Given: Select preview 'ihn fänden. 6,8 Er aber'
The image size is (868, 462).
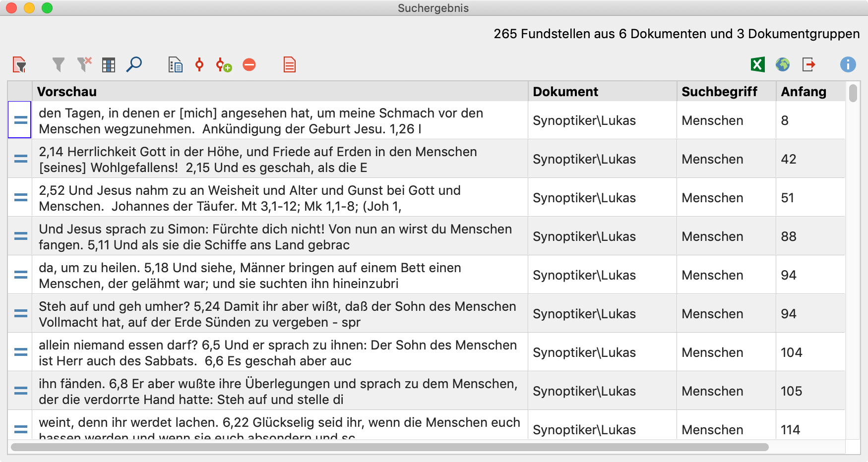Looking at the screenshot, I should (x=280, y=391).
